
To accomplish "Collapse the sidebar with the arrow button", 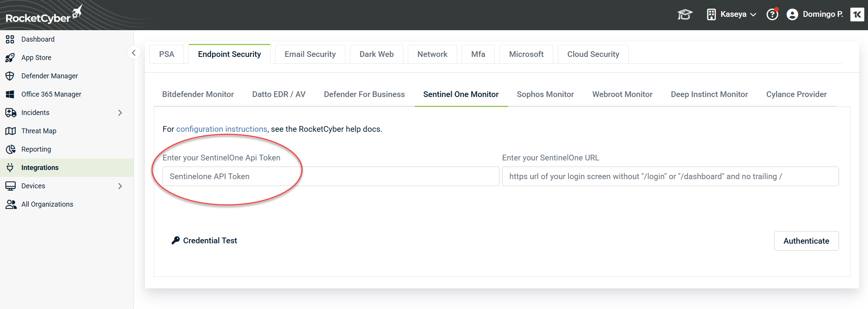I will pos(134,53).
